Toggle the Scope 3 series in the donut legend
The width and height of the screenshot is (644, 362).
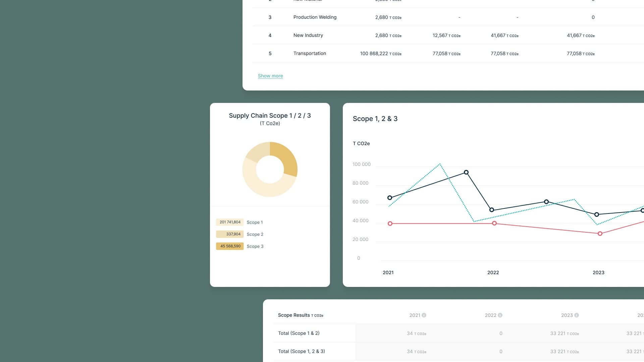click(x=255, y=246)
